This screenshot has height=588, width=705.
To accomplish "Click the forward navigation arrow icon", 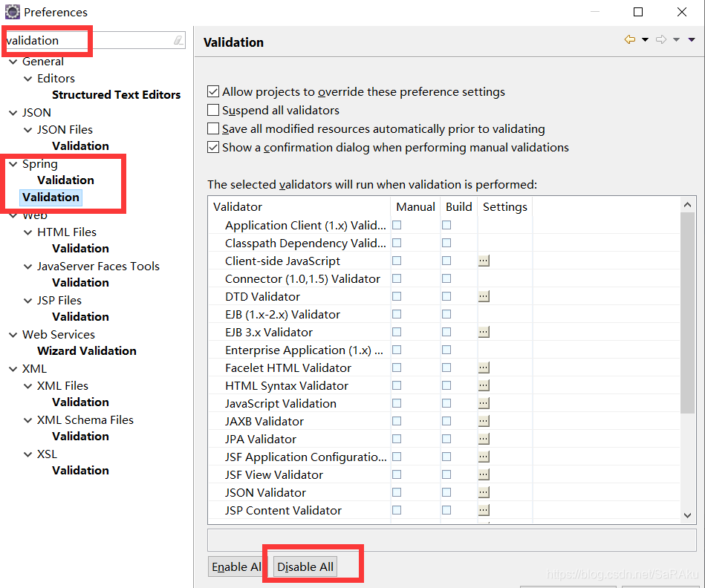I will tap(661, 39).
